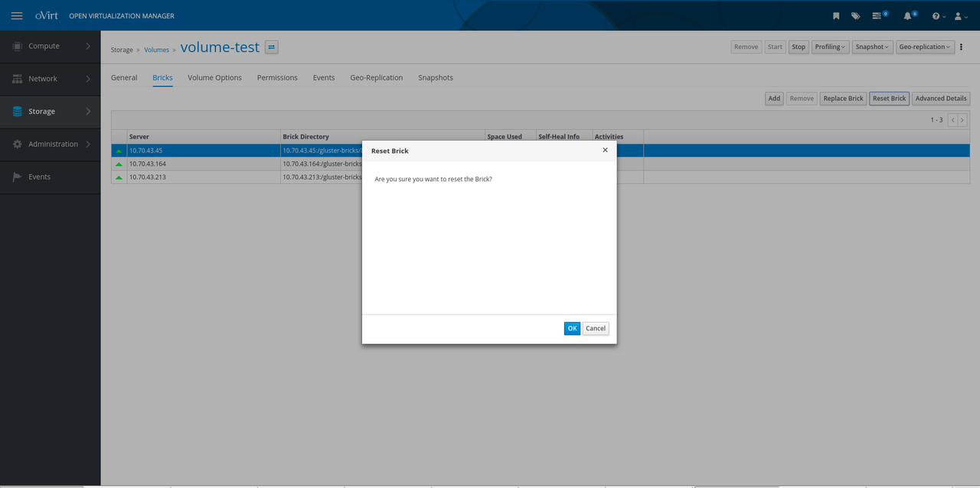
Task: Confirm brick reset with OK button
Action: click(572, 328)
